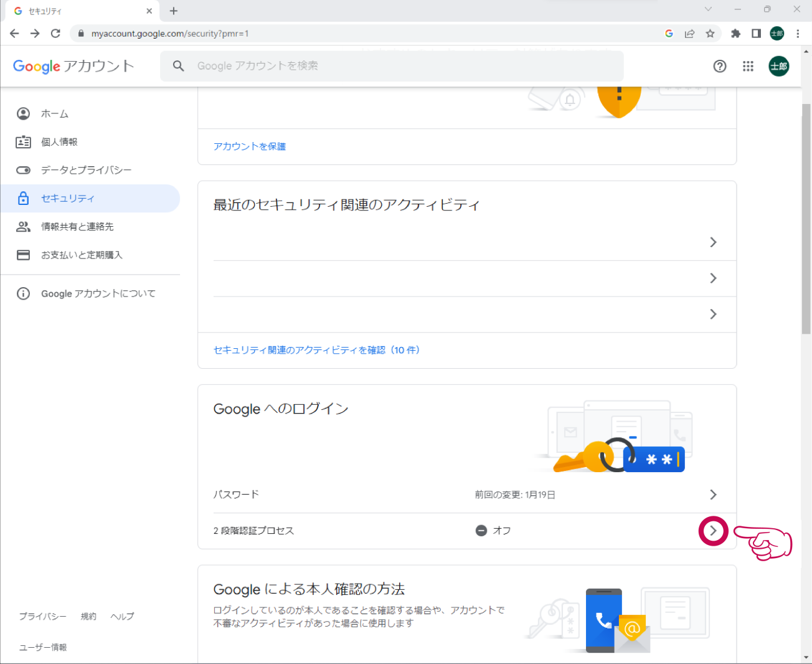
Task: Open the help question mark icon
Action: 720,66
